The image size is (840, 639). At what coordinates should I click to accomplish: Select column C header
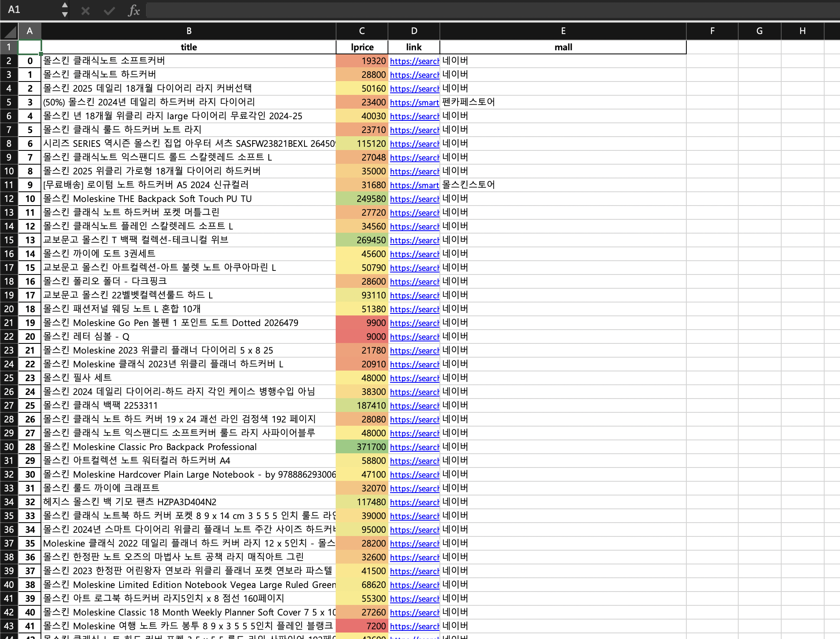pos(362,31)
